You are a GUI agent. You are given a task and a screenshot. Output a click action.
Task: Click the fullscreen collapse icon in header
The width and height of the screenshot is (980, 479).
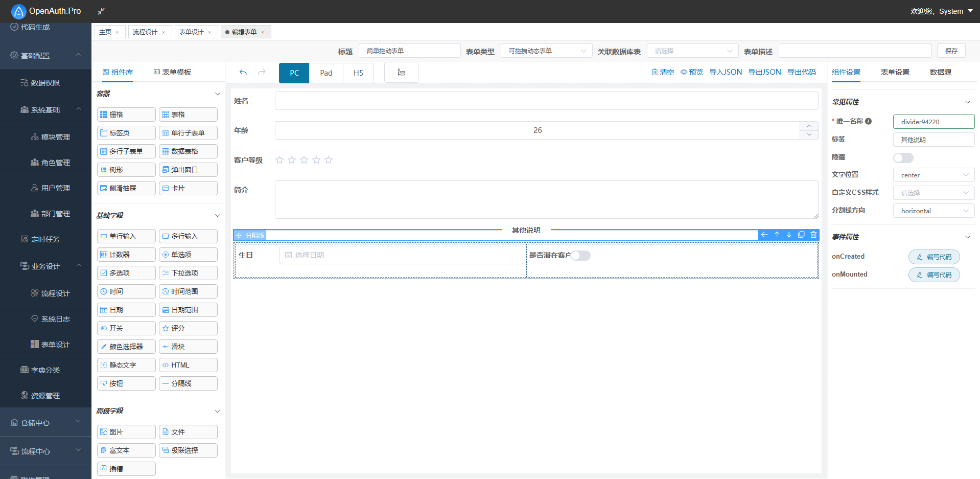(x=101, y=11)
